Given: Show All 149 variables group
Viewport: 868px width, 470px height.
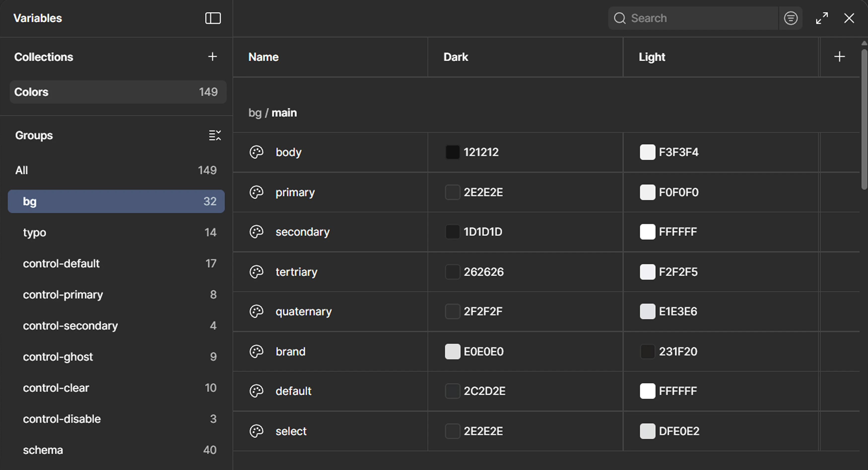Looking at the screenshot, I should (x=116, y=170).
